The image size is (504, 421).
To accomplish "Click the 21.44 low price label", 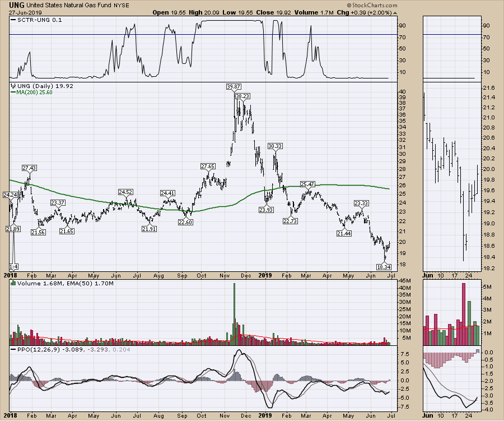I will 344,233.
